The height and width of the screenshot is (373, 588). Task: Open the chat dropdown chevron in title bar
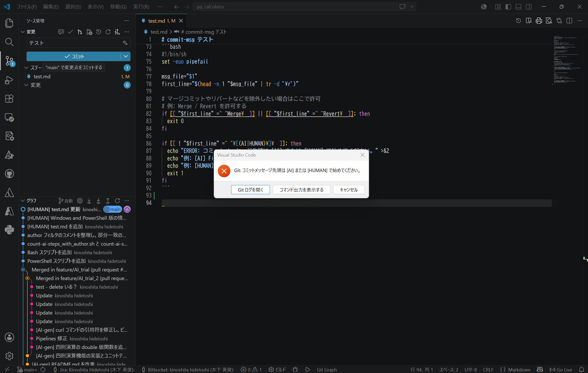[x=412, y=7]
